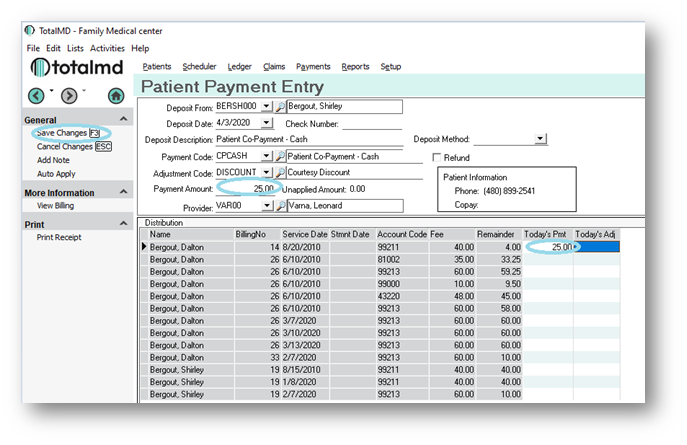Viewport: 687px width, 445px height.
Task: Open lookup icon next to Adjustment Code
Action: click(281, 172)
